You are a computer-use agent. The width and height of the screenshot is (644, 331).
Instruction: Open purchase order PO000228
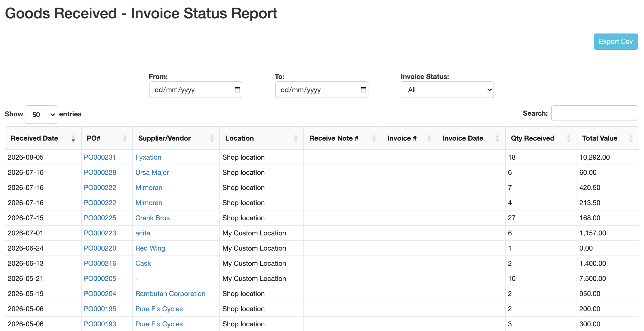[x=100, y=173]
